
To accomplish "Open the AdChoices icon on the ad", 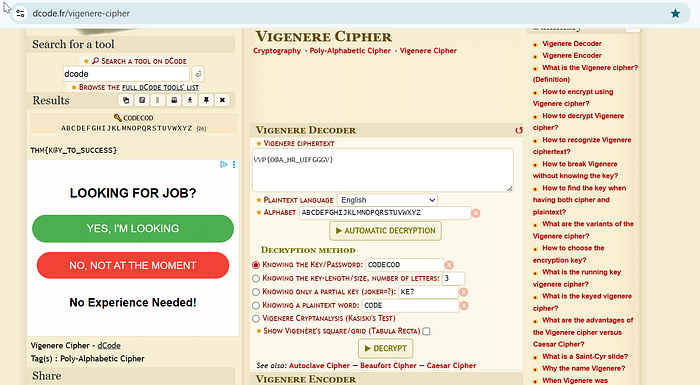I will point(224,165).
